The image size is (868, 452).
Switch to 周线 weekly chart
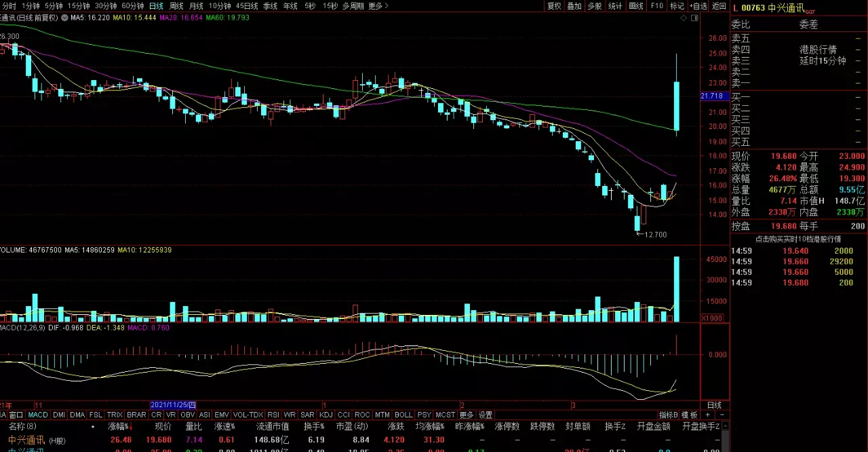[176, 6]
